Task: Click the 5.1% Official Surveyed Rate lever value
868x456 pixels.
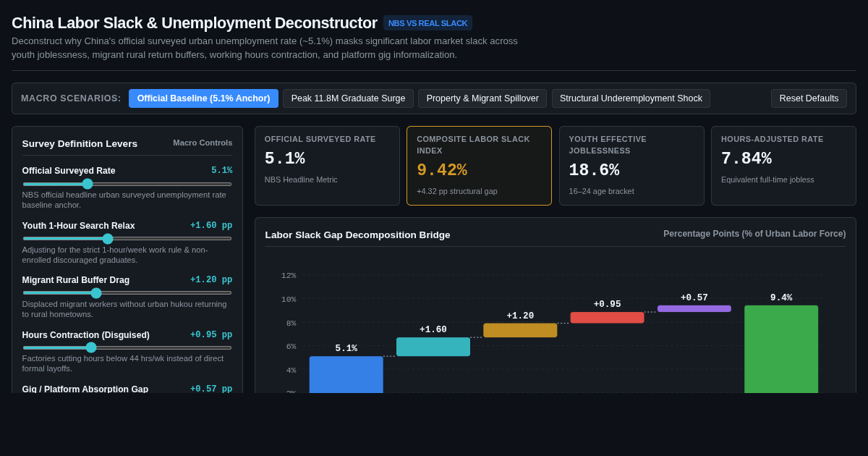Action: (222, 171)
